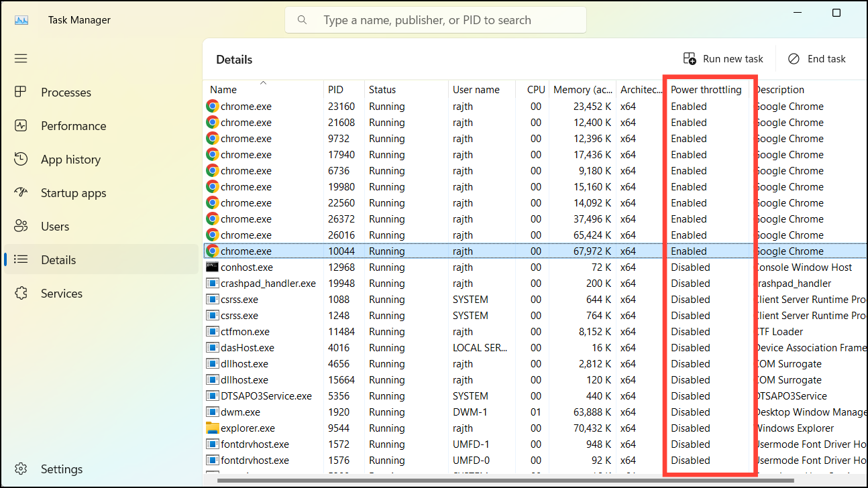Image resolution: width=868 pixels, height=488 pixels.
Task: Open the Services puzzle icon
Action: click(21, 293)
